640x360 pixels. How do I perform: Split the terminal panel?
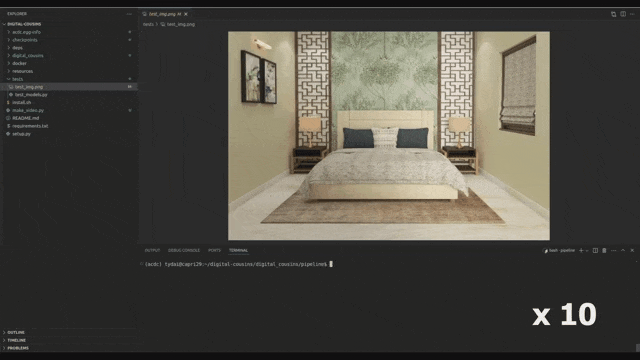point(595,251)
